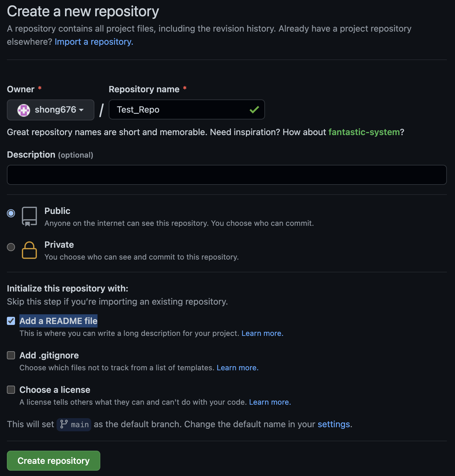455x476 pixels.
Task: Click the yellow lock icon beside Private
Action: [29, 250]
